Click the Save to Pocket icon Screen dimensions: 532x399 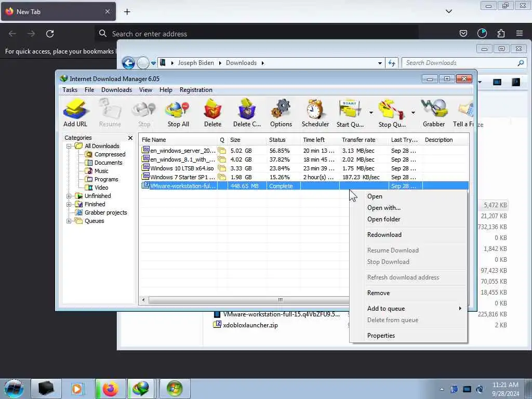pyautogui.click(x=463, y=33)
